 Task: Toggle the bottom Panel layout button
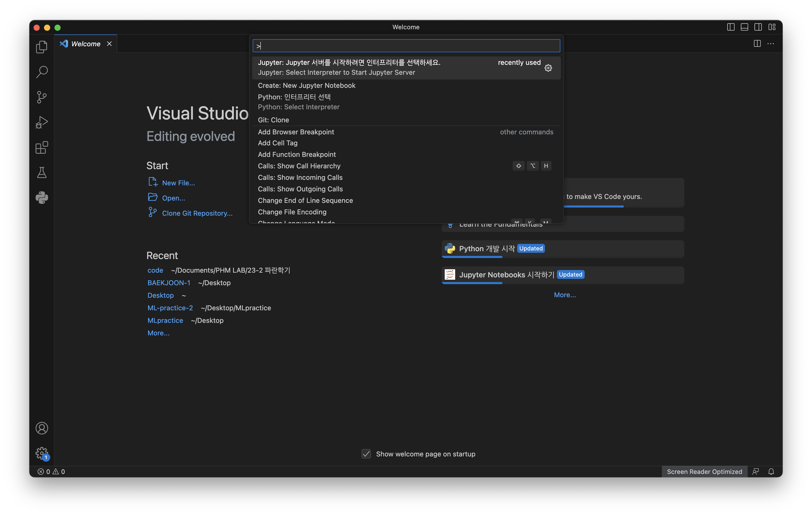pos(744,27)
